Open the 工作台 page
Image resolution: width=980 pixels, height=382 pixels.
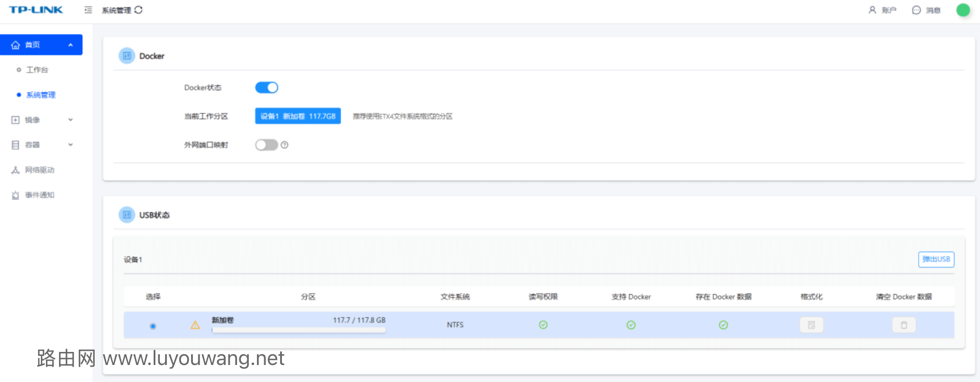point(37,70)
